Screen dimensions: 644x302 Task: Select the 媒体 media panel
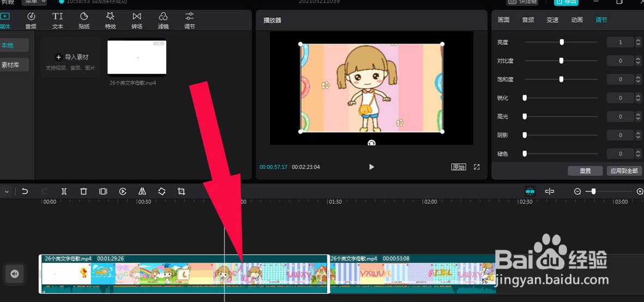5,21
